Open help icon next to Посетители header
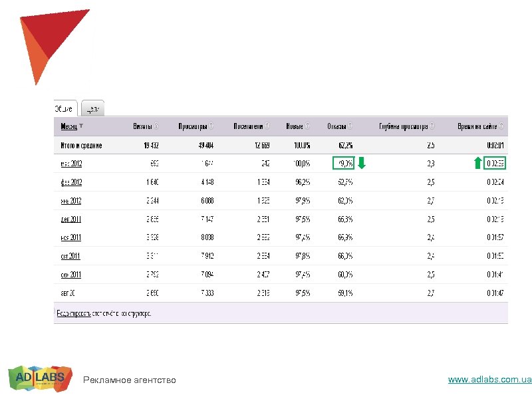532x399 pixels. click(267, 126)
